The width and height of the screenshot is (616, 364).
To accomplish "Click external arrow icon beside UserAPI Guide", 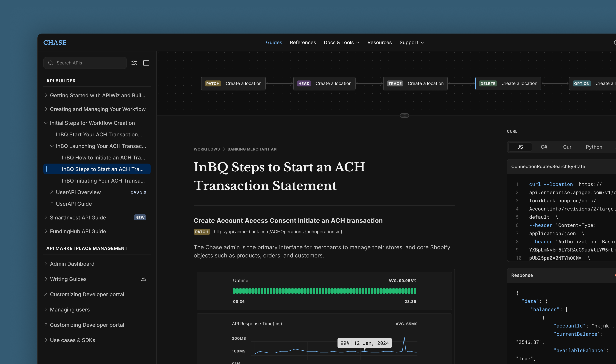I will (x=52, y=204).
